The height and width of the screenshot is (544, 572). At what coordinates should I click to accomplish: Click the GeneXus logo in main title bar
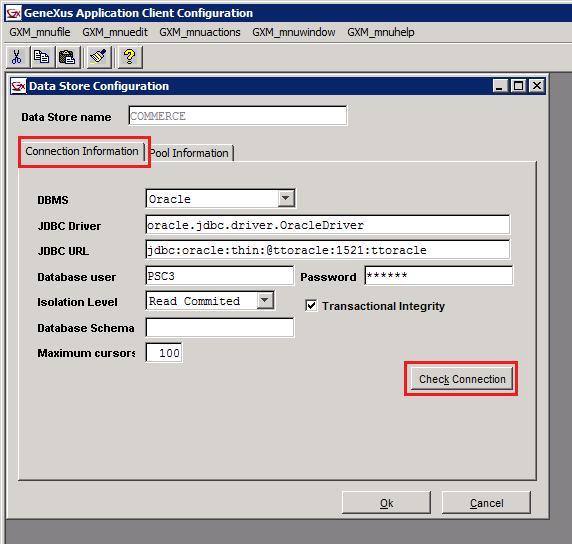tap(14, 13)
